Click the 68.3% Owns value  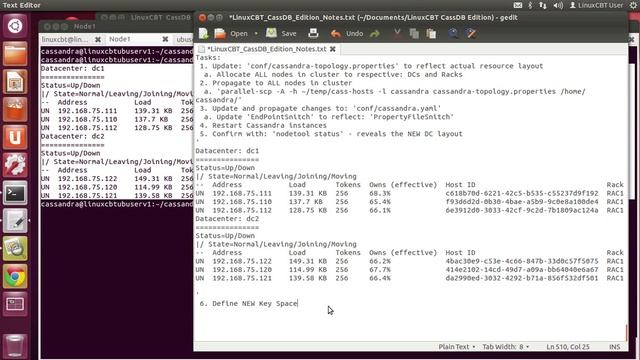[380, 193]
